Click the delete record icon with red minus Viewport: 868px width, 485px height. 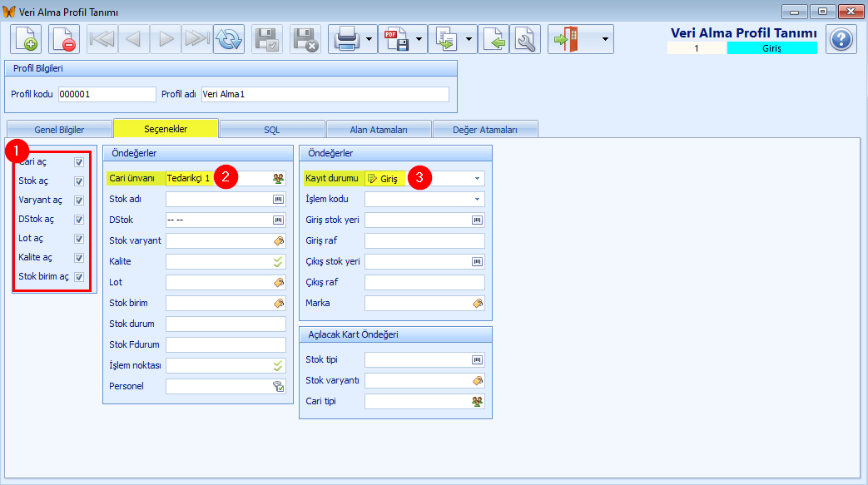click(63, 39)
